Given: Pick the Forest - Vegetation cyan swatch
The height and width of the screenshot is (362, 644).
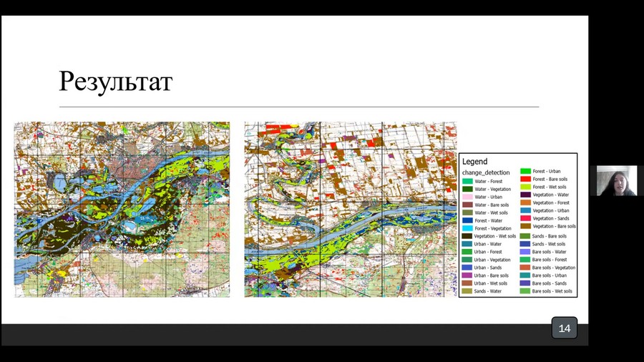Looking at the screenshot, I should (467, 228).
